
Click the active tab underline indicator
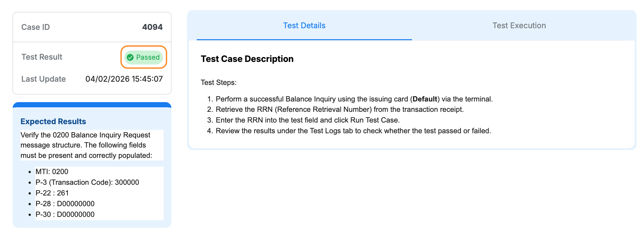click(x=304, y=39)
